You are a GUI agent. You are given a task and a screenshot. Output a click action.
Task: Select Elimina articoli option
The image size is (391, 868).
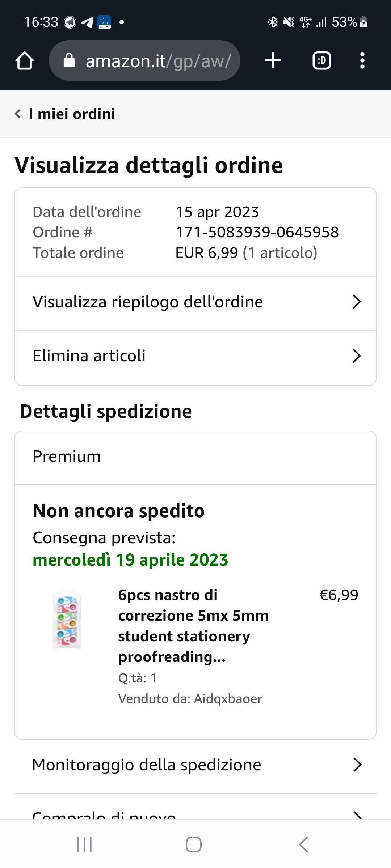click(89, 356)
